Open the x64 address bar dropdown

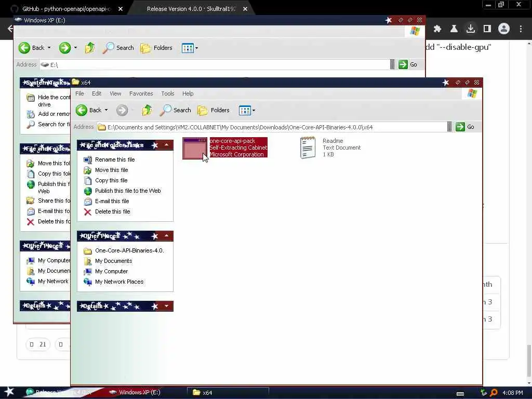(x=449, y=127)
